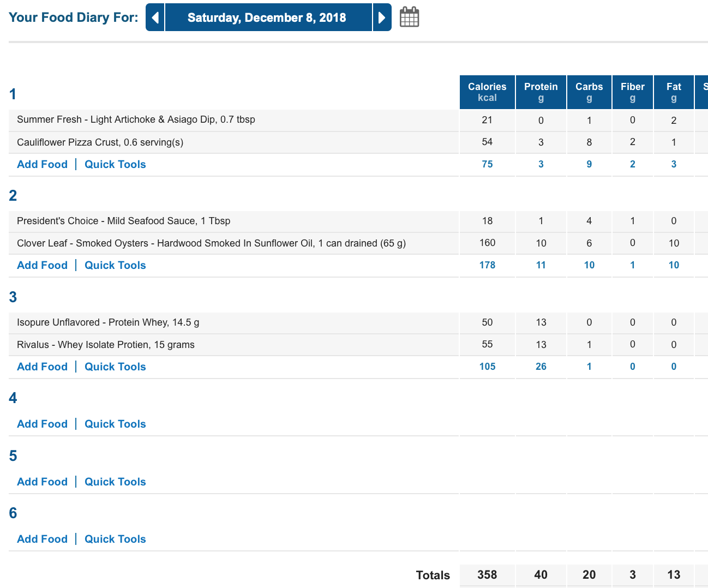Viewport: 708px width, 588px height.
Task: Open Quick Tools for meal 2
Action: (115, 265)
